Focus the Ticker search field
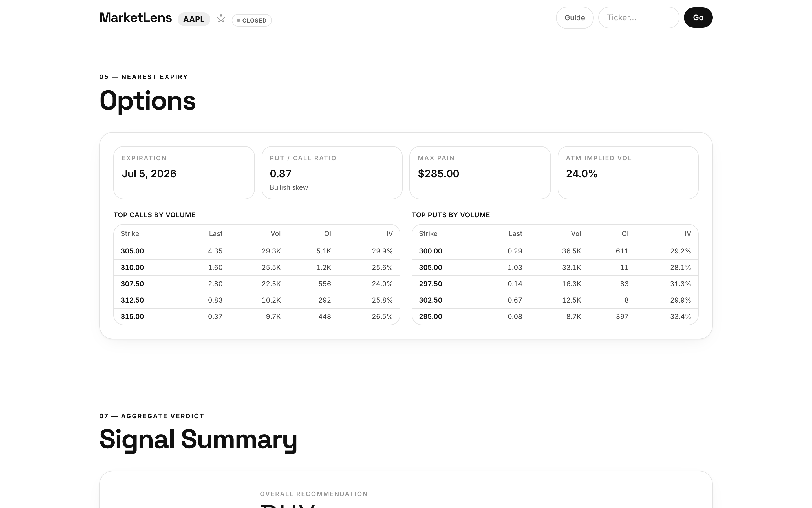Viewport: 812px width, 508px height. (x=639, y=18)
